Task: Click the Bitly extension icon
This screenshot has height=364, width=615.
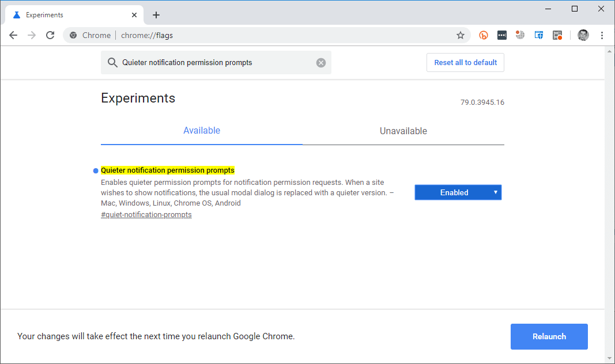Action: pyautogui.click(x=484, y=35)
